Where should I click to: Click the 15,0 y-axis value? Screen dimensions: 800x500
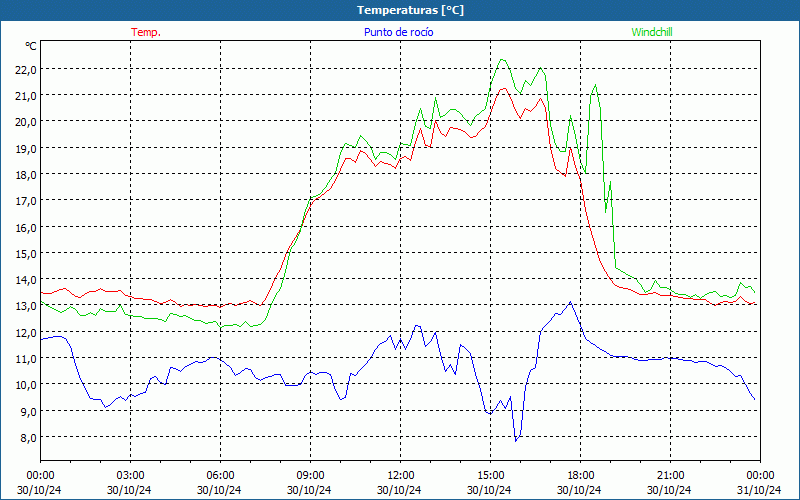click(26, 253)
